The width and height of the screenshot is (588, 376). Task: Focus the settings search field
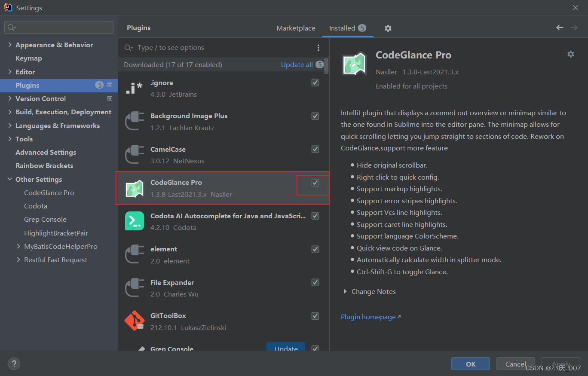(59, 28)
